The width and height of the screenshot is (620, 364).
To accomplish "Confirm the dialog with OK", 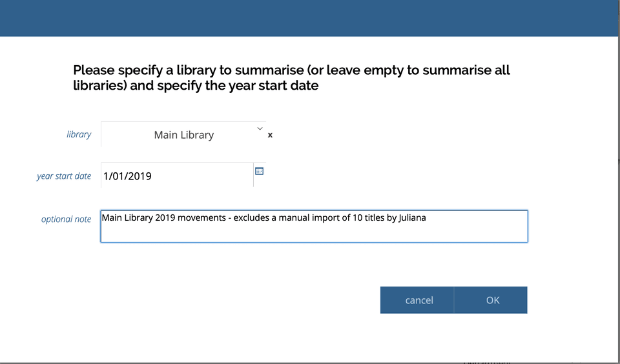I will click(493, 300).
